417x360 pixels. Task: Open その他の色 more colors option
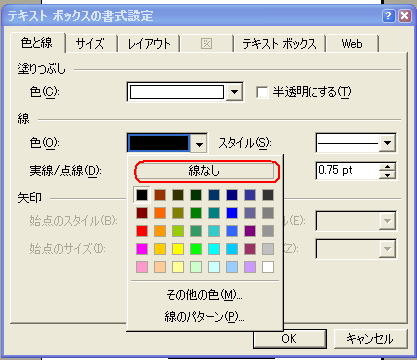pos(204,295)
